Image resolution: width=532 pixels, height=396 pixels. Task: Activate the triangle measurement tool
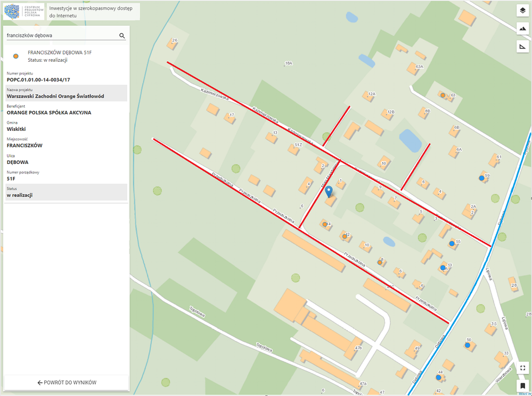pos(522,47)
